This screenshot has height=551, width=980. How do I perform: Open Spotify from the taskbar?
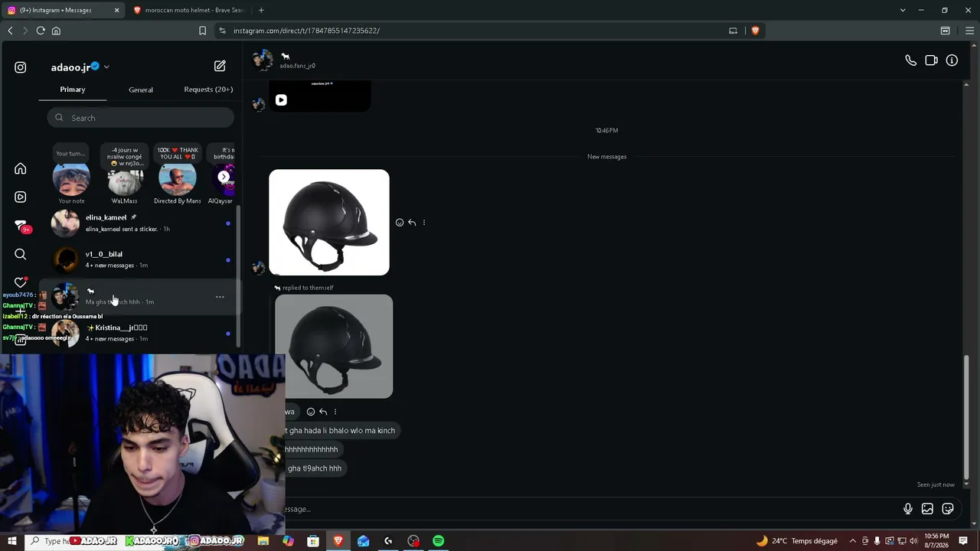point(438,541)
